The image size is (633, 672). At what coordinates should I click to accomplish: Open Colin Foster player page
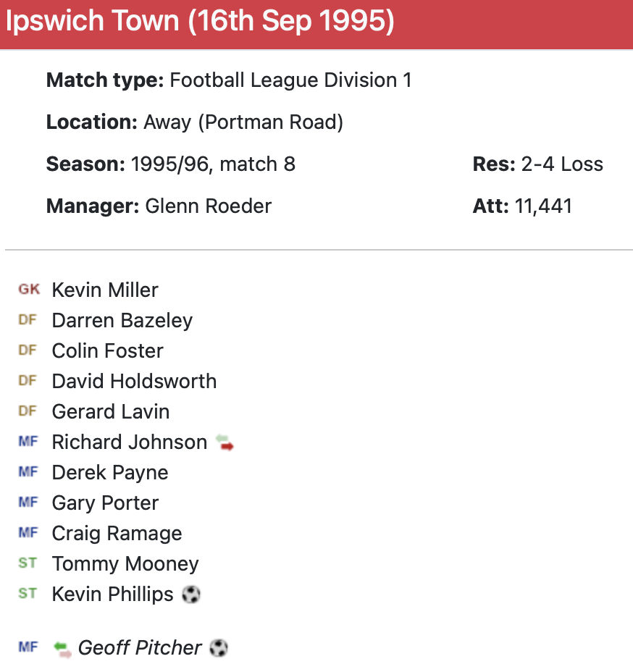click(x=108, y=350)
